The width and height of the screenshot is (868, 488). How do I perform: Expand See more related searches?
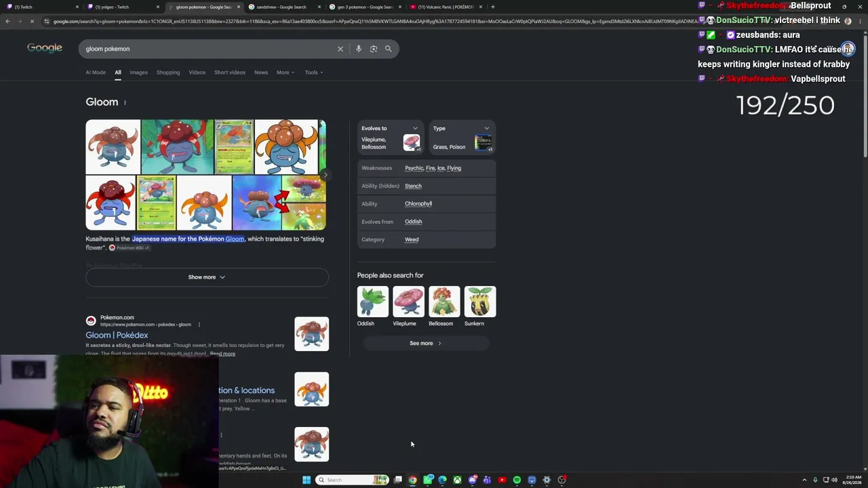(x=426, y=344)
